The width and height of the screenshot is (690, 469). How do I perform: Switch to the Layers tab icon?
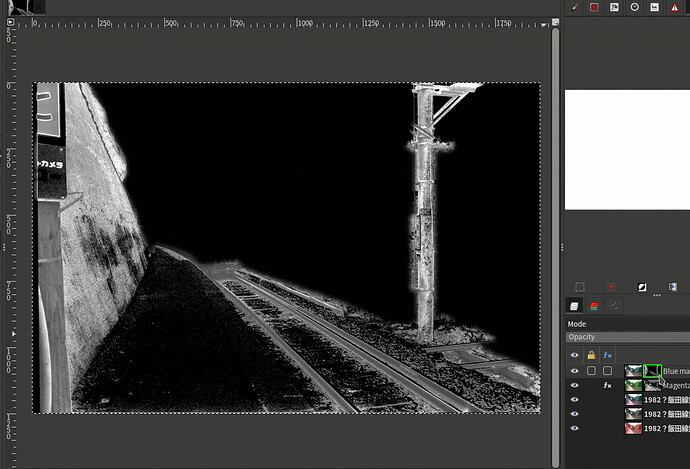tap(575, 306)
